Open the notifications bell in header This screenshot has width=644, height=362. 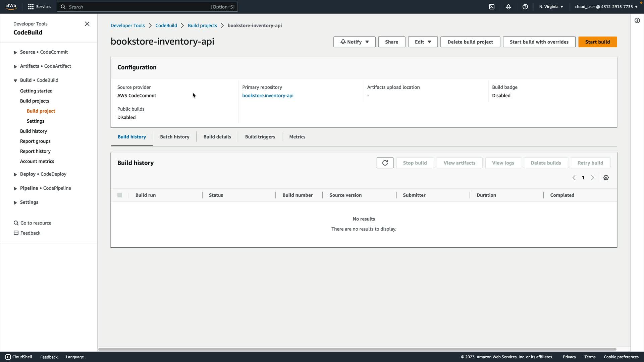(508, 7)
